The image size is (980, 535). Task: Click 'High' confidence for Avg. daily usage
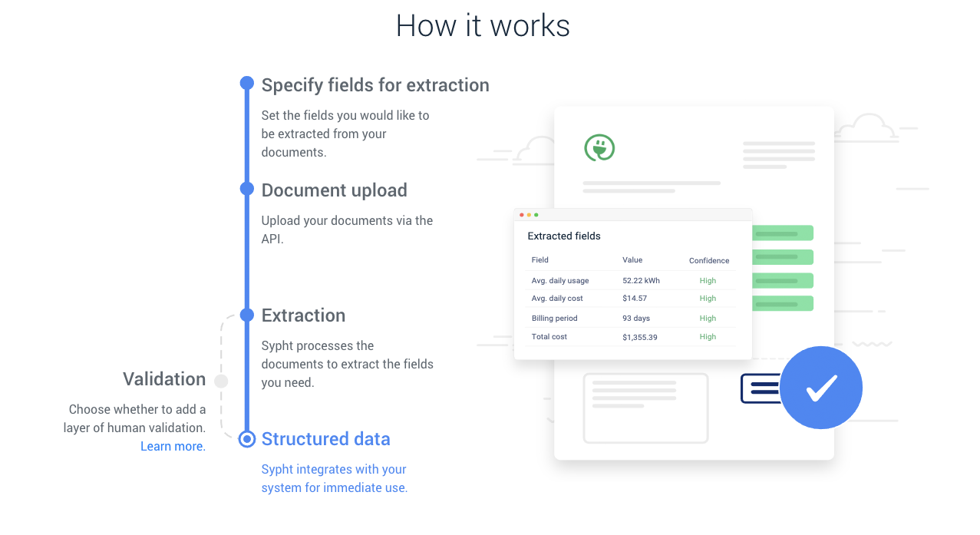(708, 281)
